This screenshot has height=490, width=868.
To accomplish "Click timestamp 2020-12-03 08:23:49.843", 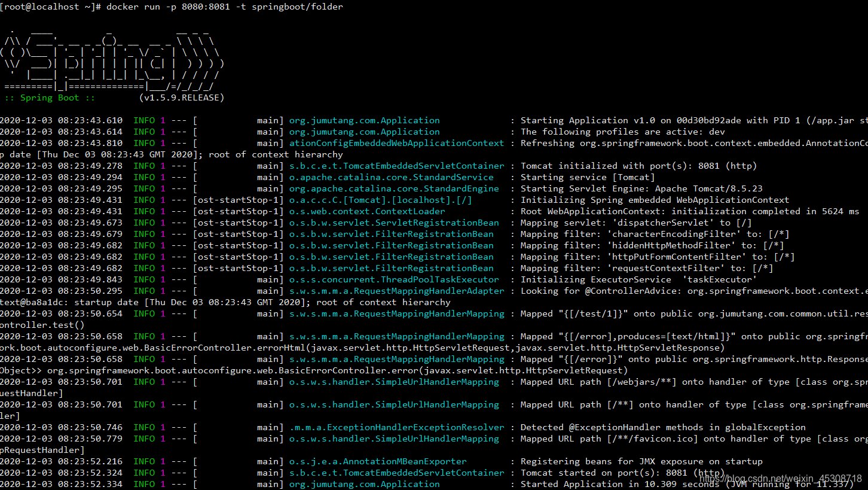I will [62, 279].
